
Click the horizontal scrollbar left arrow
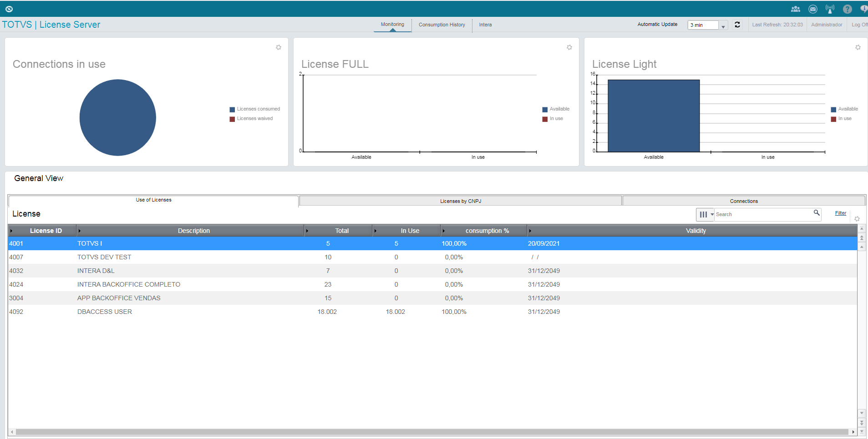[12, 432]
